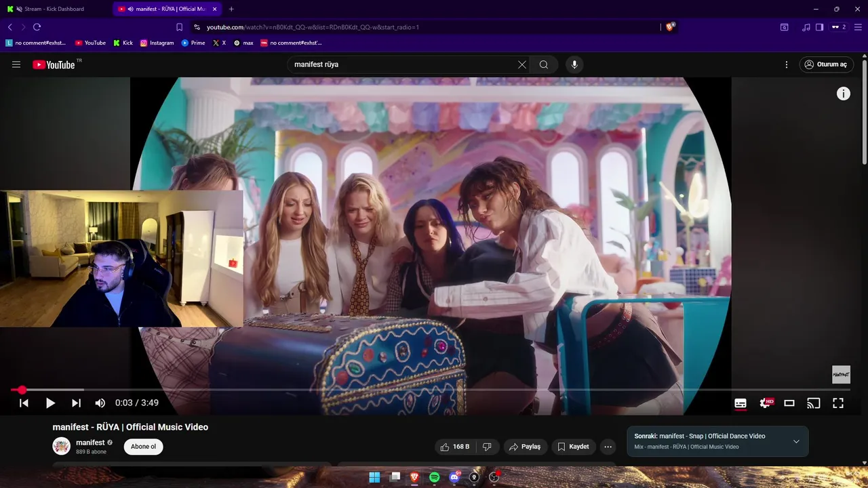Enter fullscreen mode

838,403
